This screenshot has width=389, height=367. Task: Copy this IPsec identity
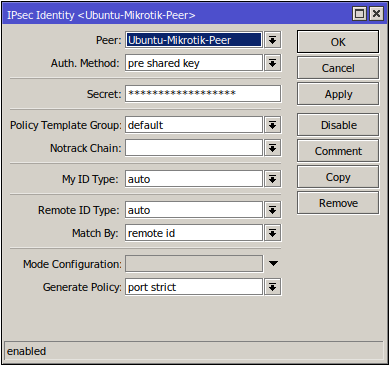[338, 177]
